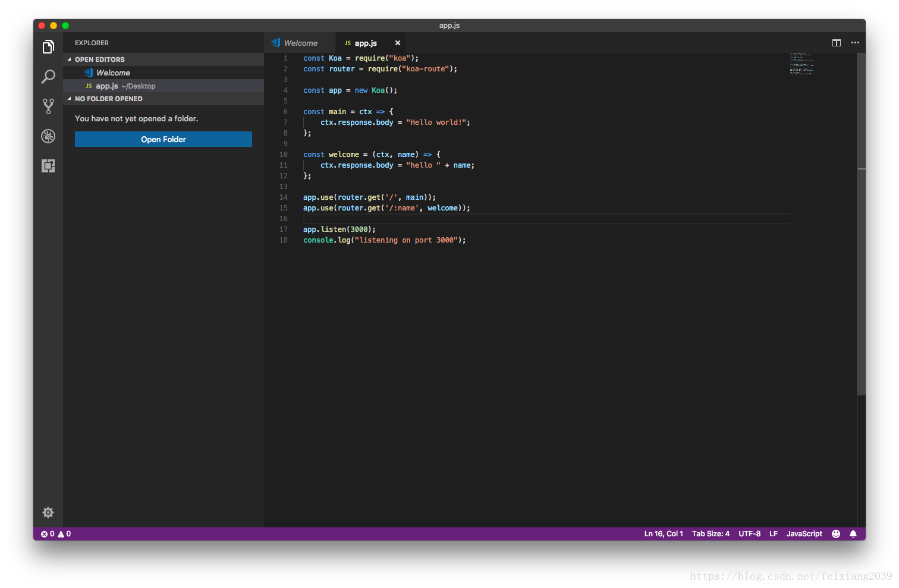Open the notifications bell icon

point(853,534)
